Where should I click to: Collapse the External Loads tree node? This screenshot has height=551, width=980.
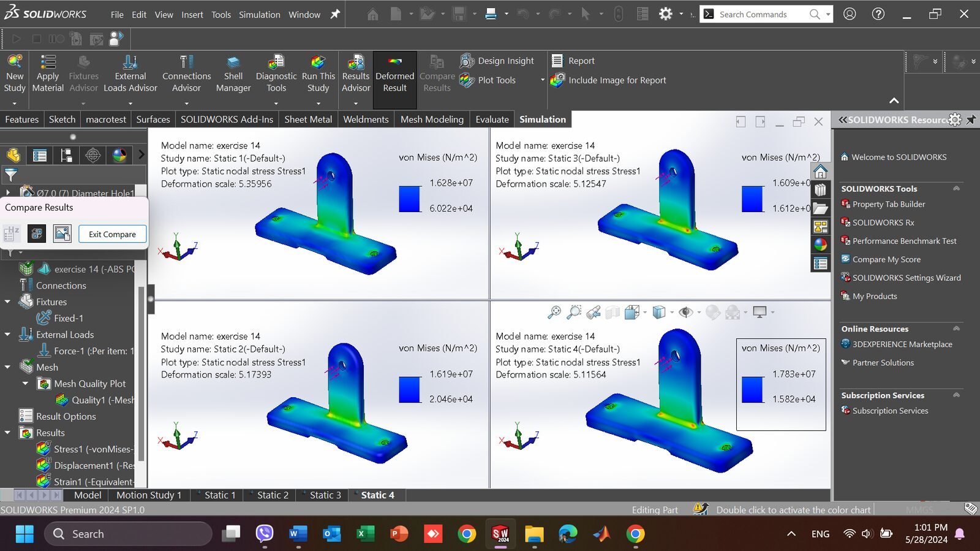(x=7, y=335)
